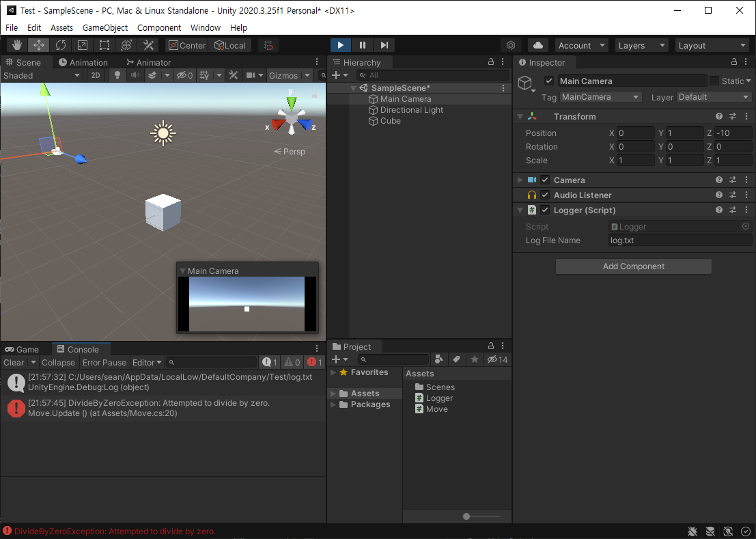This screenshot has height=539, width=756.
Task: Toggle error messages filter in Console
Action: click(x=314, y=362)
